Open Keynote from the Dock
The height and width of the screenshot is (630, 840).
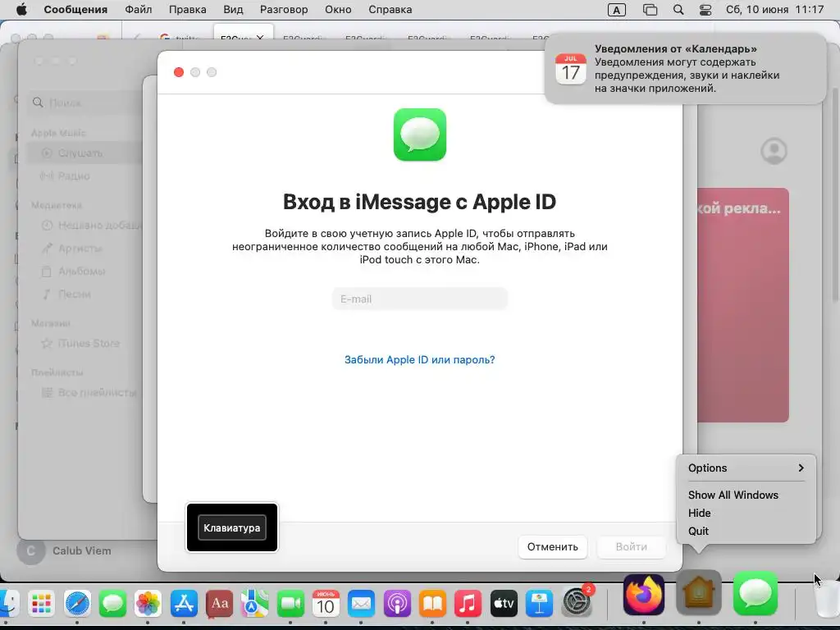pyautogui.click(x=539, y=603)
